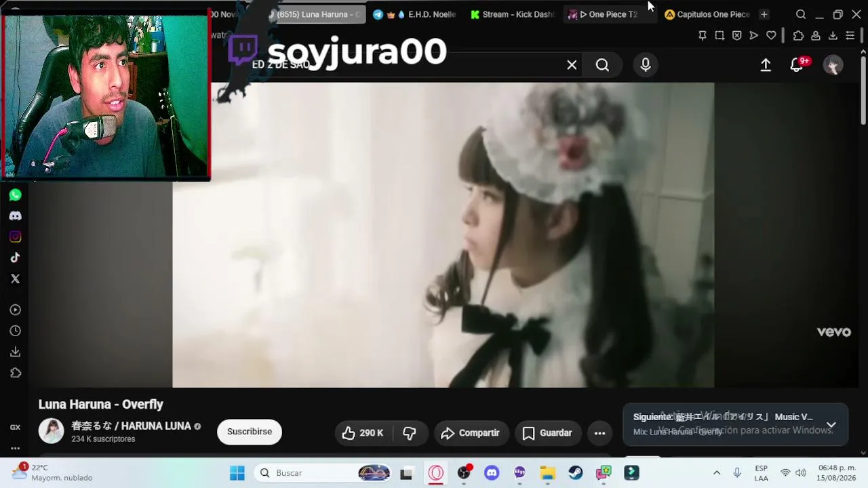Screen dimensions: 868x488
Task: Open YouTube notifications bell
Action: click(797, 65)
